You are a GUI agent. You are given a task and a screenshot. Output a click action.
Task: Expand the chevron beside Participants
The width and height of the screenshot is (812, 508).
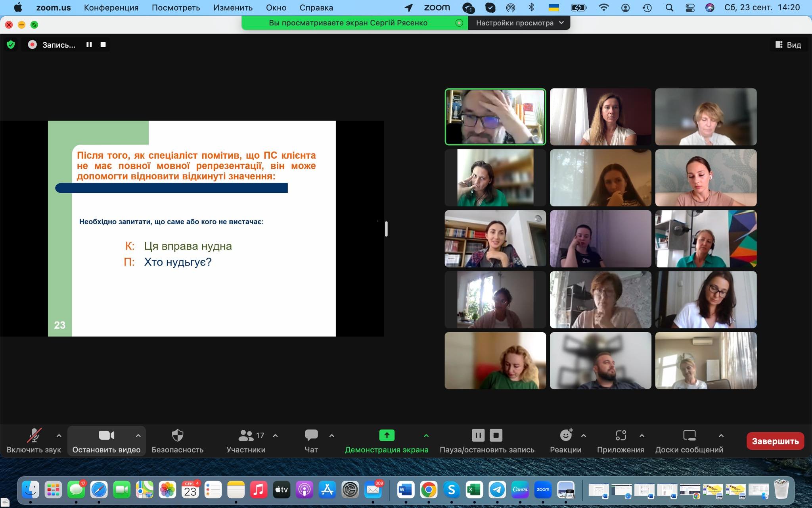[x=275, y=436]
